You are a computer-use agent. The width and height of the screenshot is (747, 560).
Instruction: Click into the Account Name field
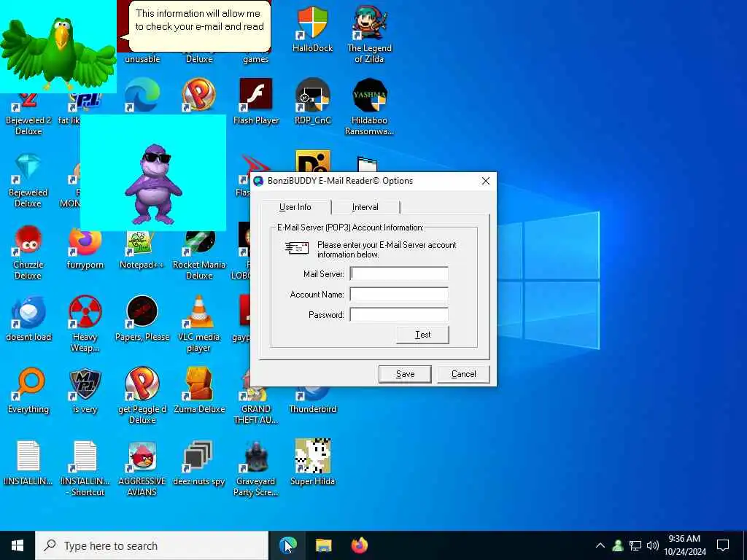[399, 295]
